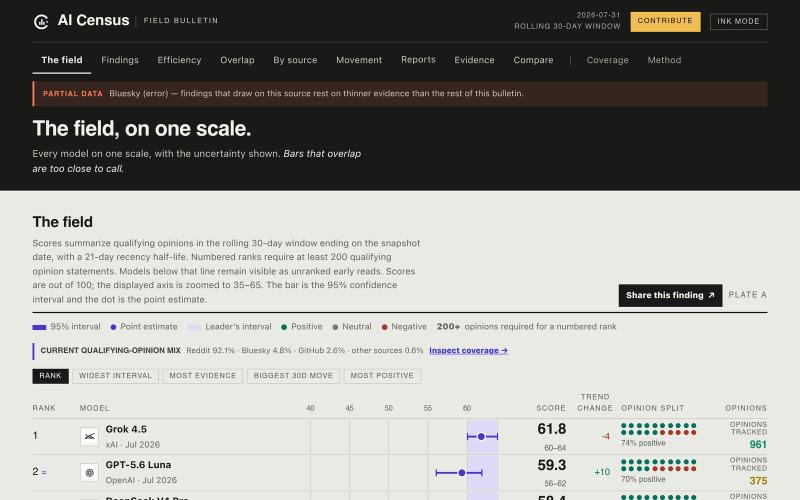Click Share this finding button
800x500 pixels.
coord(670,295)
